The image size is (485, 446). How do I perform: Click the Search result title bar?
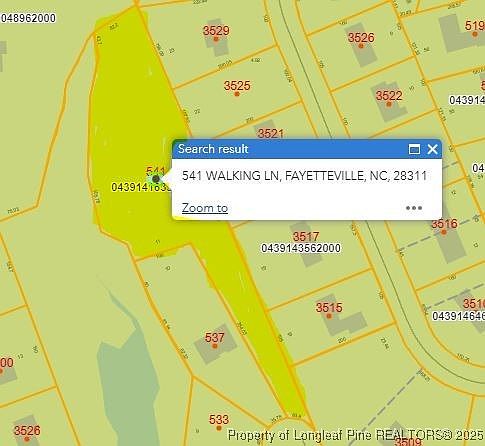(290, 149)
